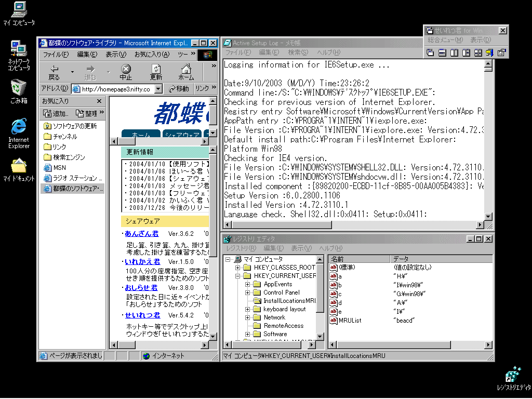Open the おしらせ君 software link
Screen dimensions: 532x399
tap(141, 288)
